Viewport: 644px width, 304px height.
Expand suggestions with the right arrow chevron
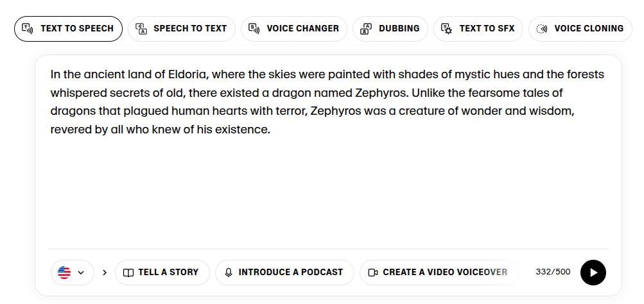point(105,273)
